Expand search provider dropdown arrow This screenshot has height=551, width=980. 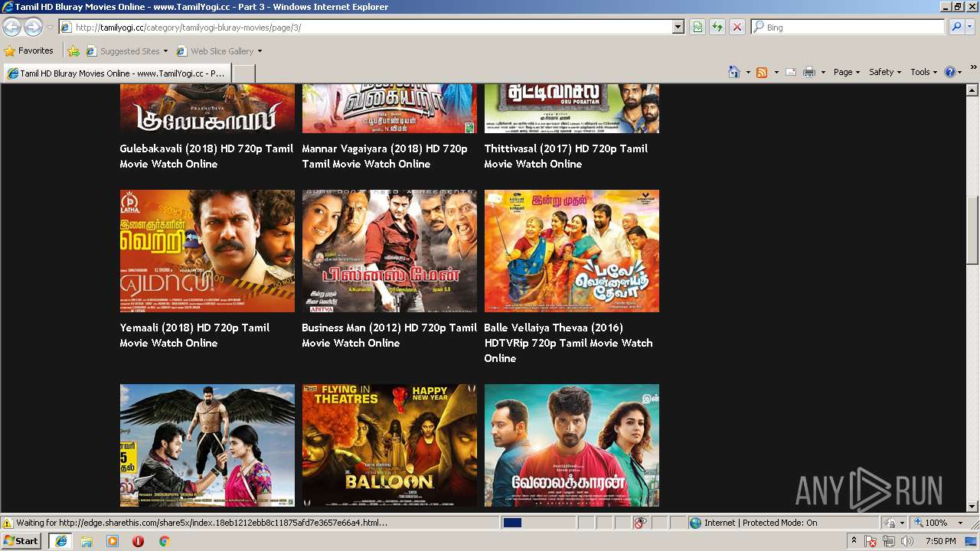(970, 27)
